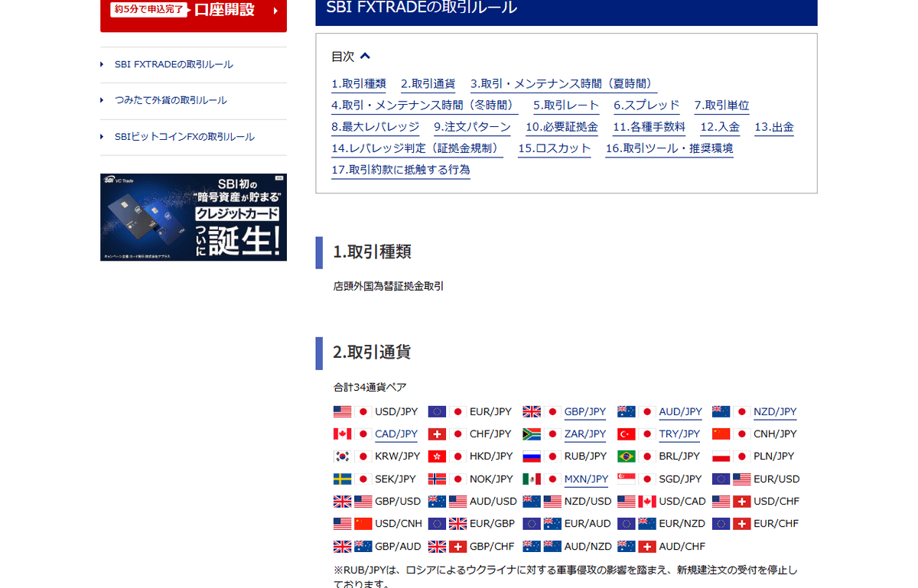Open the TRY/JPY currency pair link
This screenshot has width=918, height=588.
[x=679, y=434]
